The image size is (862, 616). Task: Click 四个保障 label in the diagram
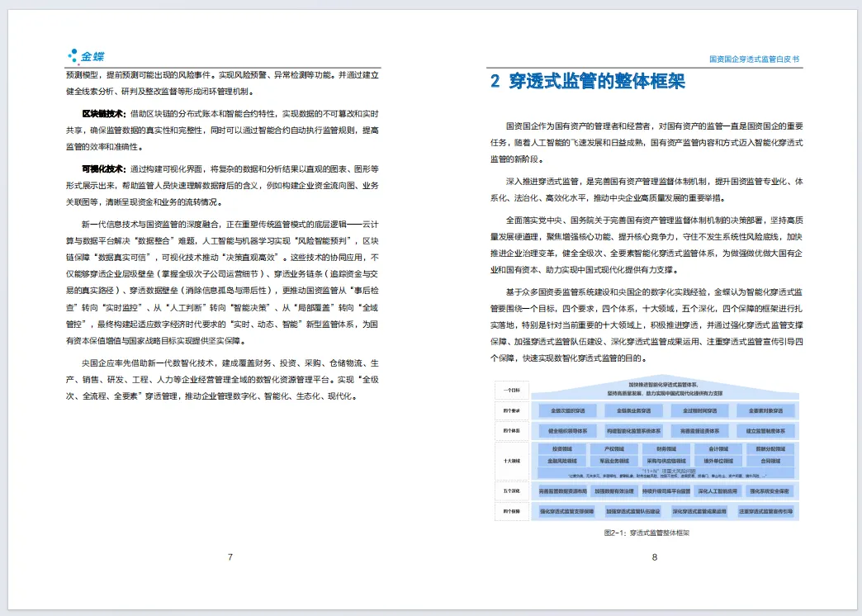point(512,511)
